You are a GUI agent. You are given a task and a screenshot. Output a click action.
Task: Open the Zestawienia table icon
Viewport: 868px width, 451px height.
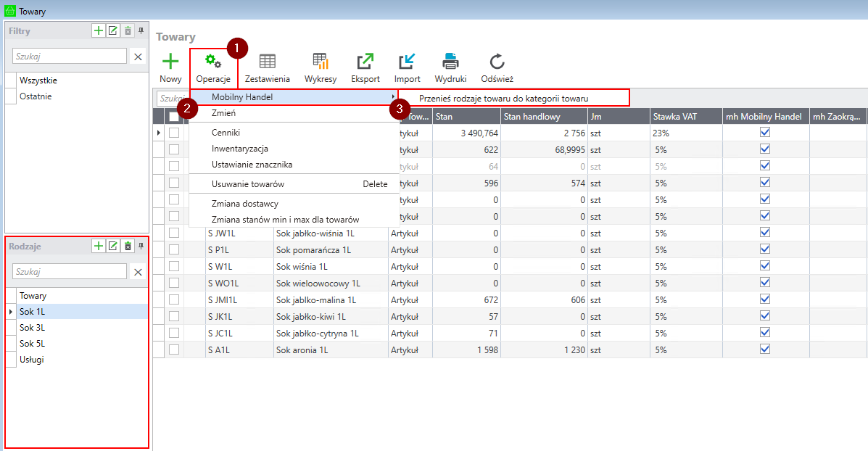pos(267,62)
